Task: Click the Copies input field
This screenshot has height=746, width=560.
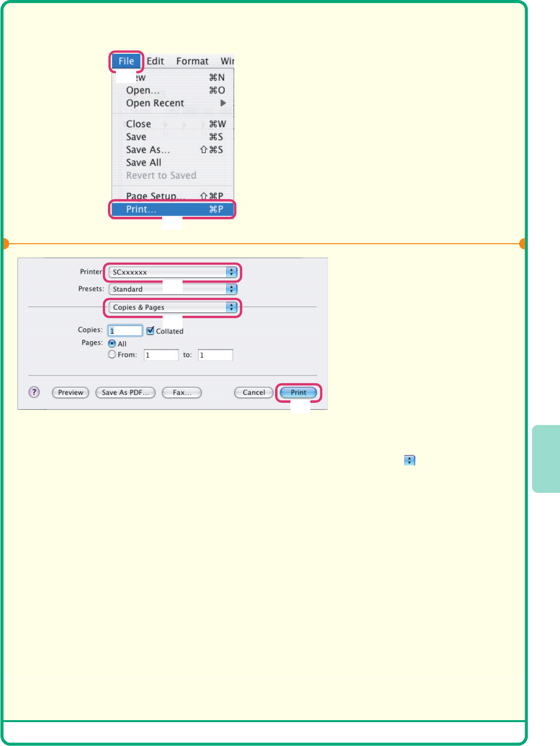Action: pos(125,331)
